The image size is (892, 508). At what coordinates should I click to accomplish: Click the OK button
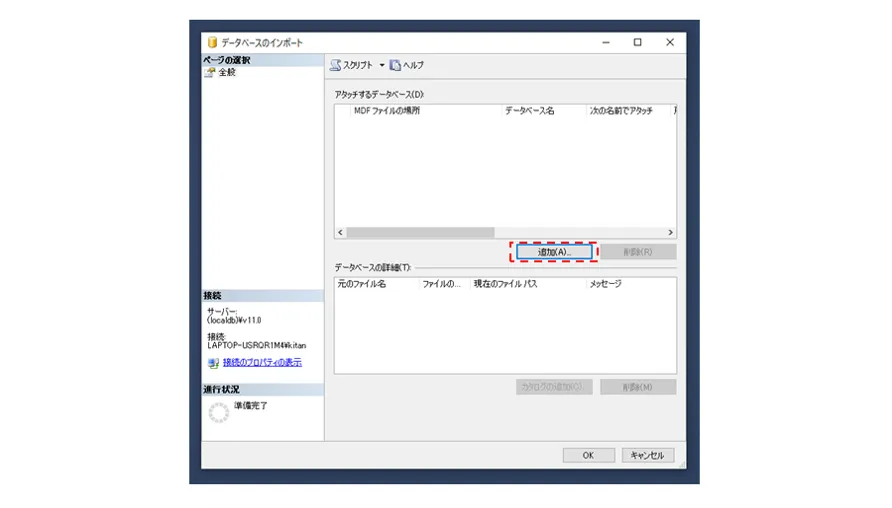(588, 455)
